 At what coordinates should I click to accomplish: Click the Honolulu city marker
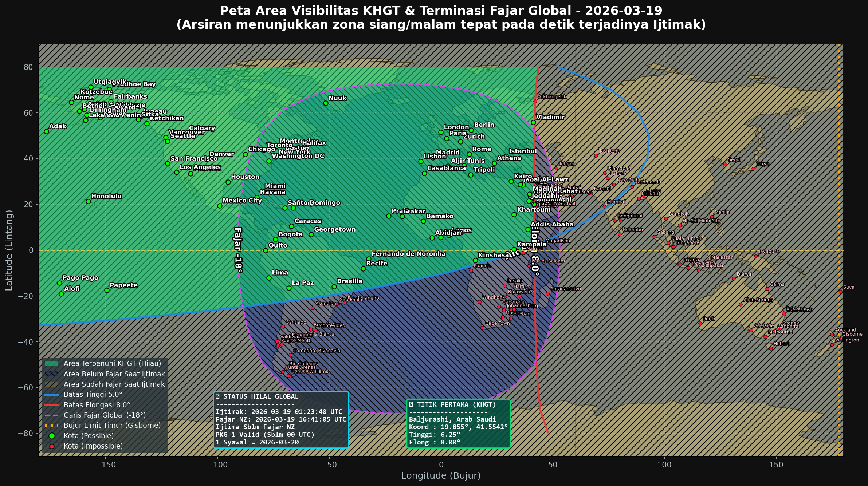click(x=88, y=201)
